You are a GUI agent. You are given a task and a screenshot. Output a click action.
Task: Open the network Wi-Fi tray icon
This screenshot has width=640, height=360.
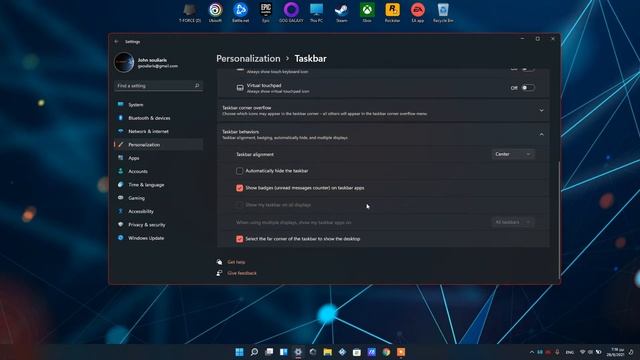click(x=582, y=352)
